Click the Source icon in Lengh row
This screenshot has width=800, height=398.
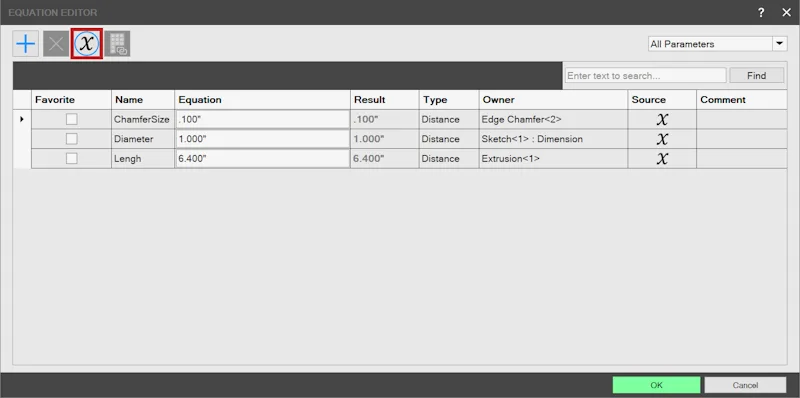[x=662, y=159]
